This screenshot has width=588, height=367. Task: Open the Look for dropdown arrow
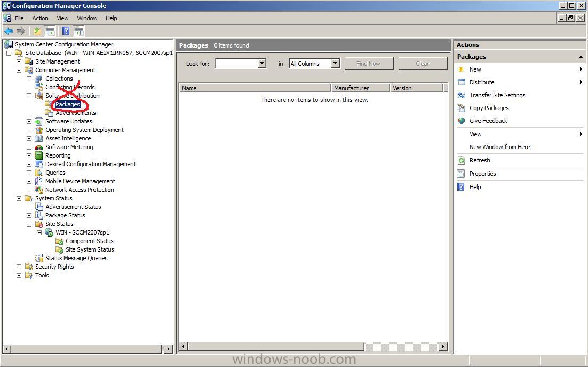[x=262, y=64]
